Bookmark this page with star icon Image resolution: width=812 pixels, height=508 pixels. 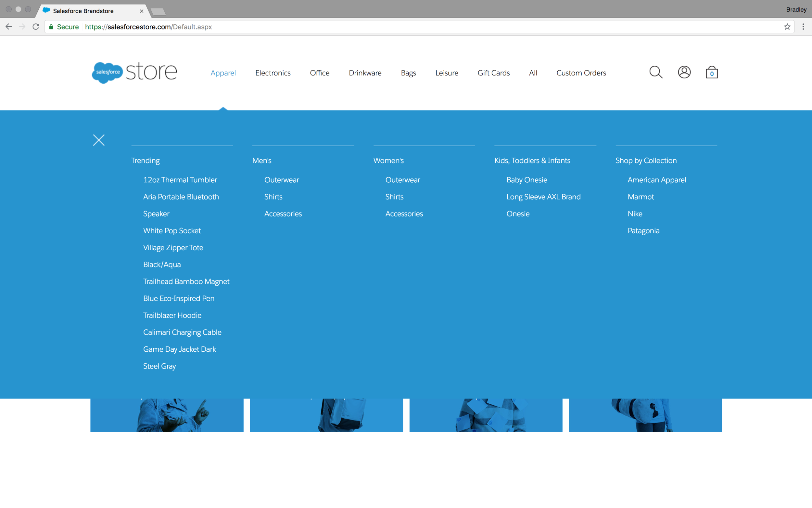787,27
